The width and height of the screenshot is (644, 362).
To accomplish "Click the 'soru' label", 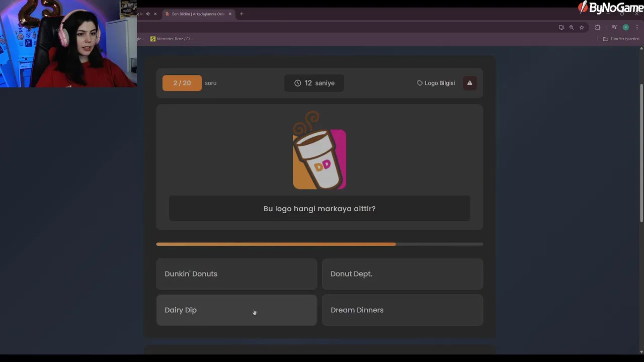I will pos(211,83).
